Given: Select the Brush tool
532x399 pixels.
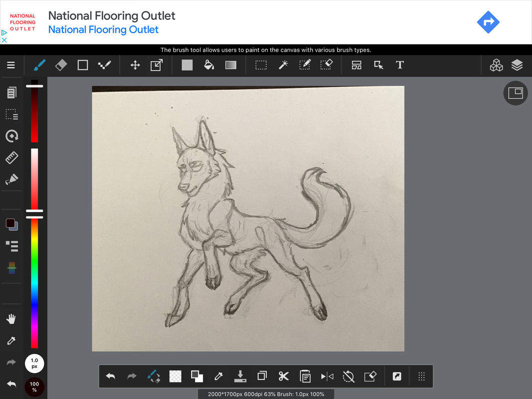Looking at the screenshot, I should coord(39,65).
